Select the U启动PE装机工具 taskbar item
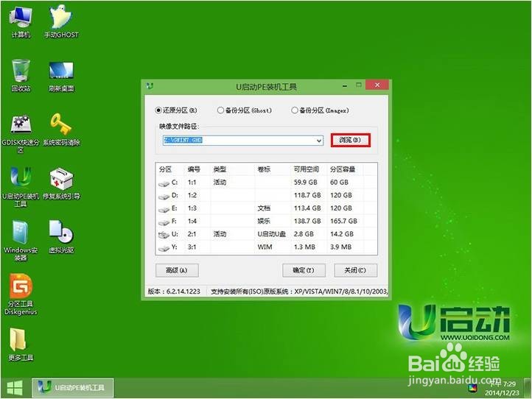Viewport: 532px width, 399px height. 73,387
